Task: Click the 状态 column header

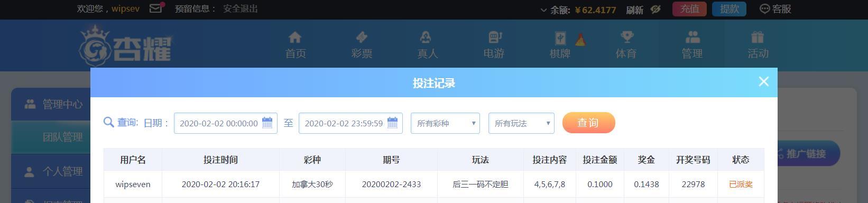Action: coord(741,160)
